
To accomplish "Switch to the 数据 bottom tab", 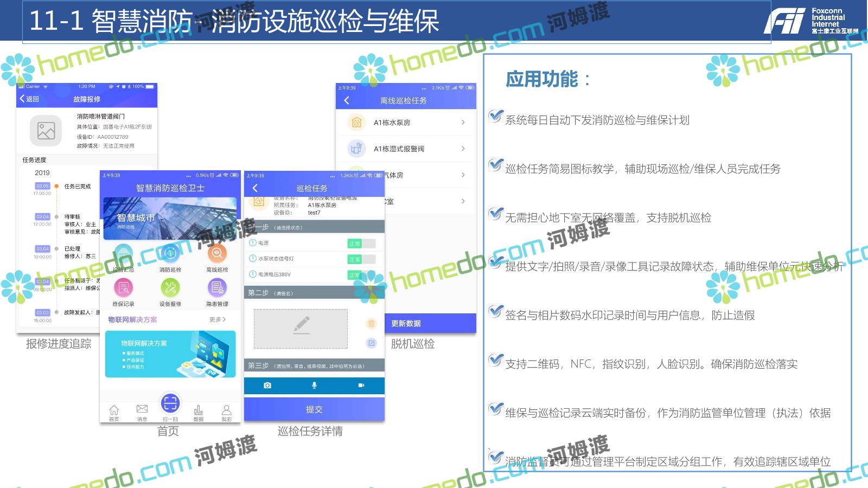I will tap(199, 412).
